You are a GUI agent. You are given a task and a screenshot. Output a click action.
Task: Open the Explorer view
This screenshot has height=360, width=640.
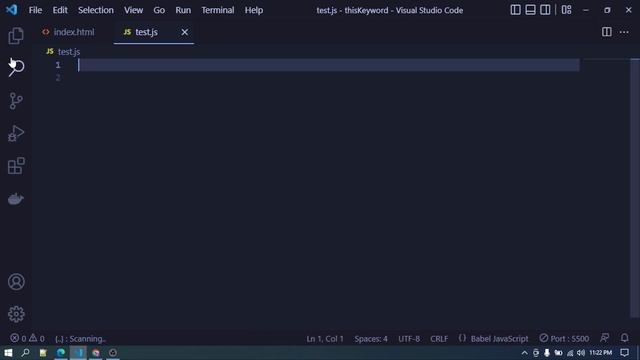(16, 36)
